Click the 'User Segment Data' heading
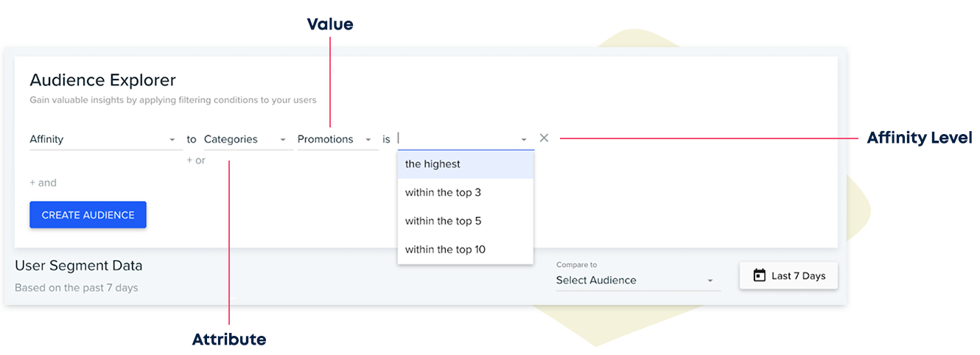The width and height of the screenshot is (980, 355). click(x=79, y=266)
